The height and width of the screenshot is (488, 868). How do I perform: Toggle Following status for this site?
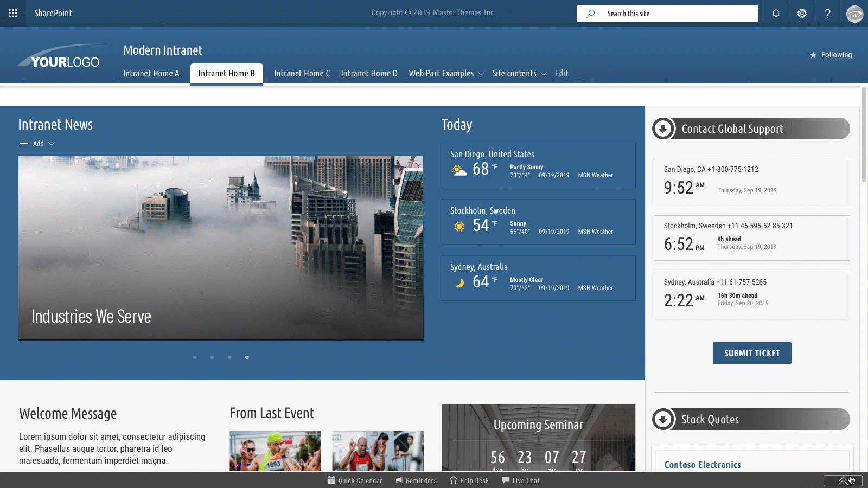[831, 55]
